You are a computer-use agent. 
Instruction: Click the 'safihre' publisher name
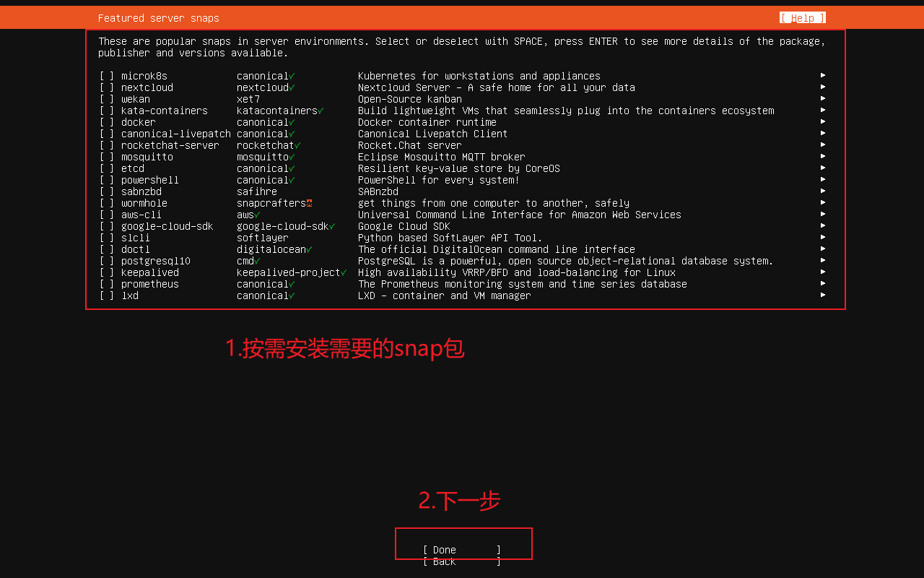257,191
